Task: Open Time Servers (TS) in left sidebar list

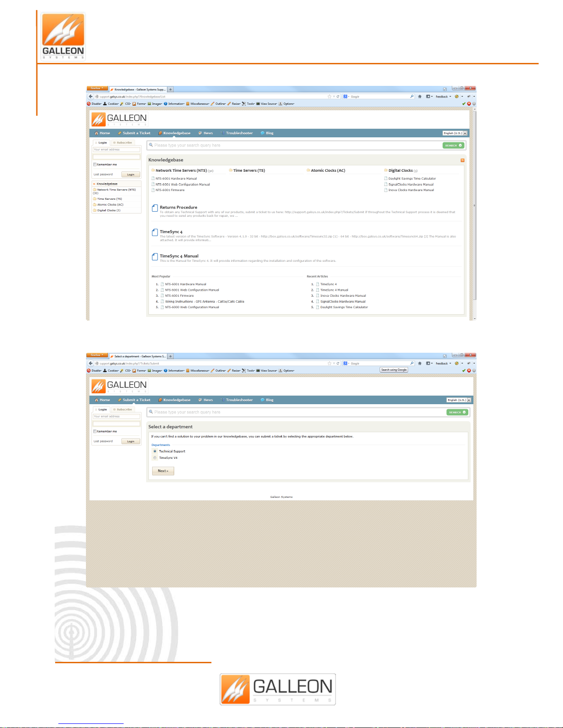Action: click(109, 199)
